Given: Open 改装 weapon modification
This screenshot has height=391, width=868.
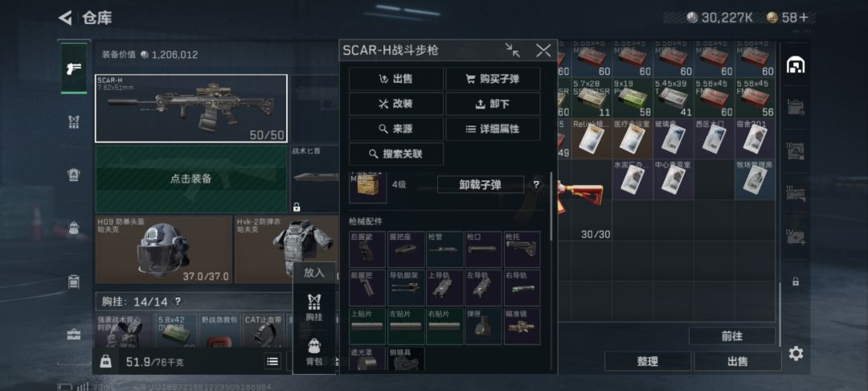Looking at the screenshot, I should [395, 104].
